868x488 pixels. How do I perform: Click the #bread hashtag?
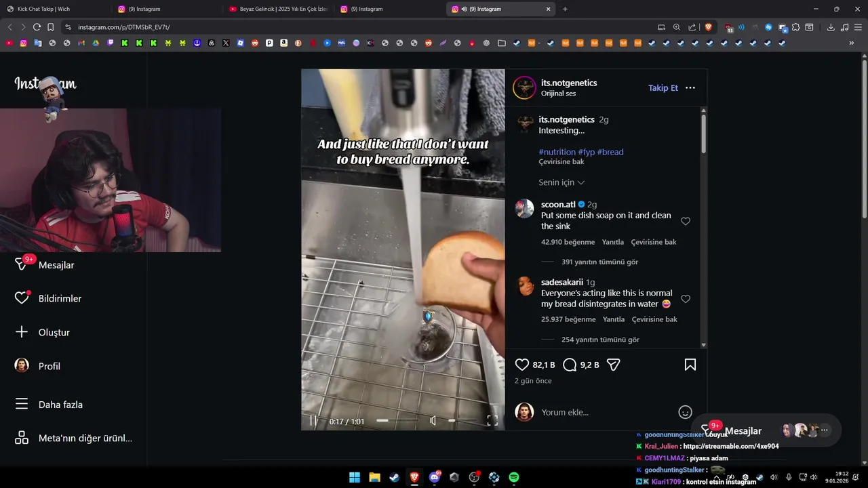click(x=610, y=152)
